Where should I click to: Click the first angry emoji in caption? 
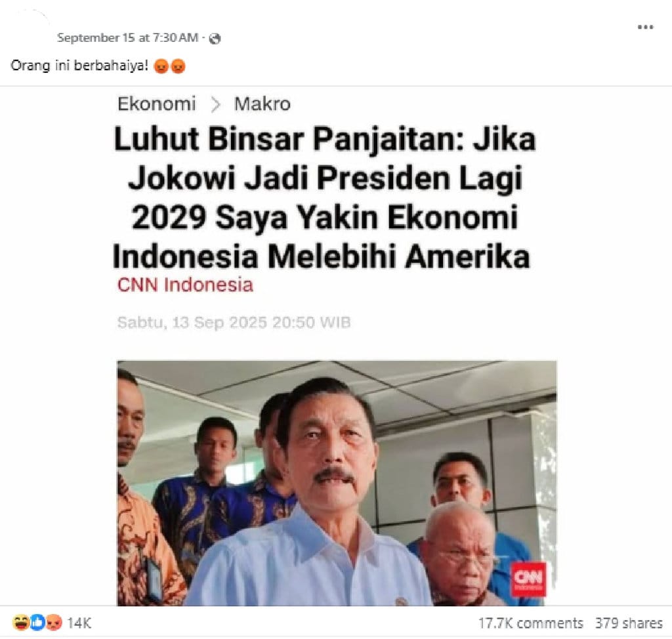click(161, 66)
